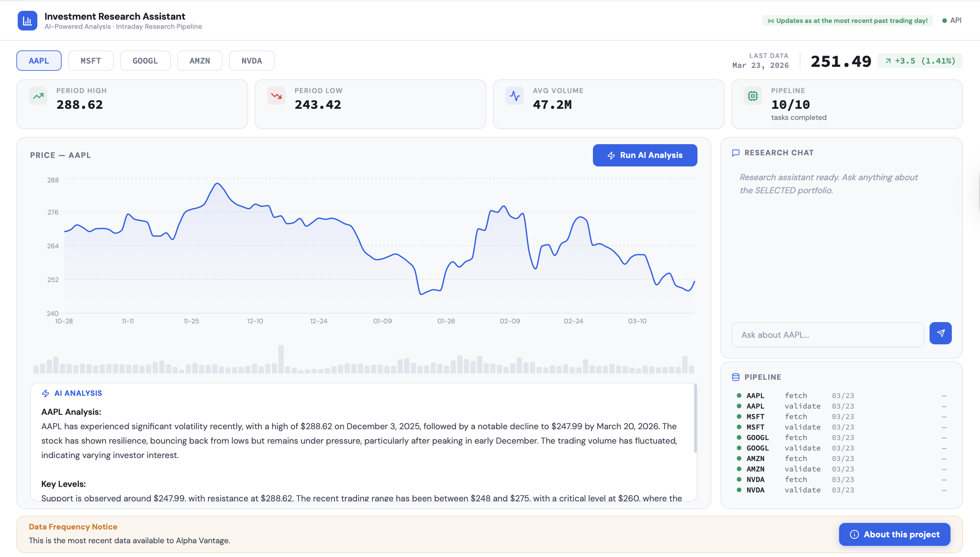Click the Research Chat speech bubble icon
This screenshot has height=557, width=980.
click(735, 153)
